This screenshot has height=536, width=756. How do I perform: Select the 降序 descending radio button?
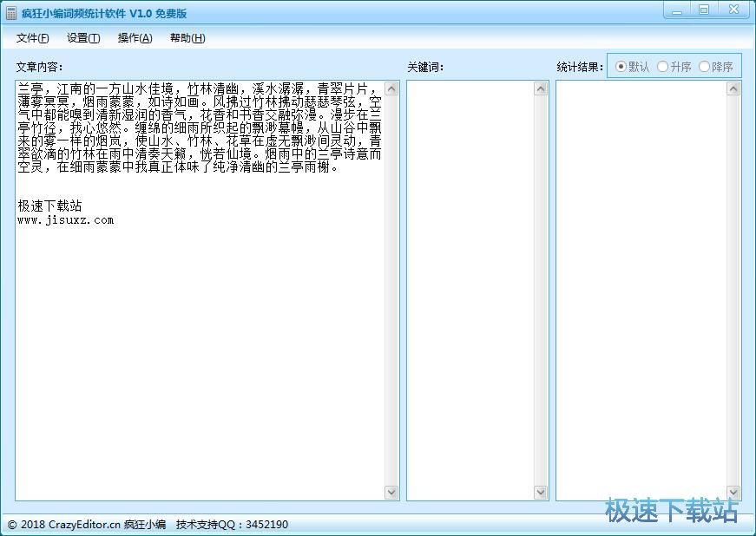pyautogui.click(x=715, y=67)
